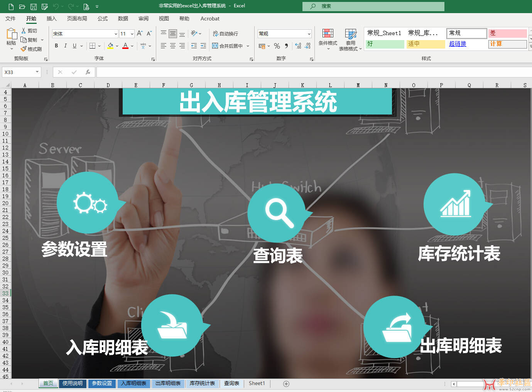Click the Name Box showing X33
532x392 pixels.
(19, 72)
